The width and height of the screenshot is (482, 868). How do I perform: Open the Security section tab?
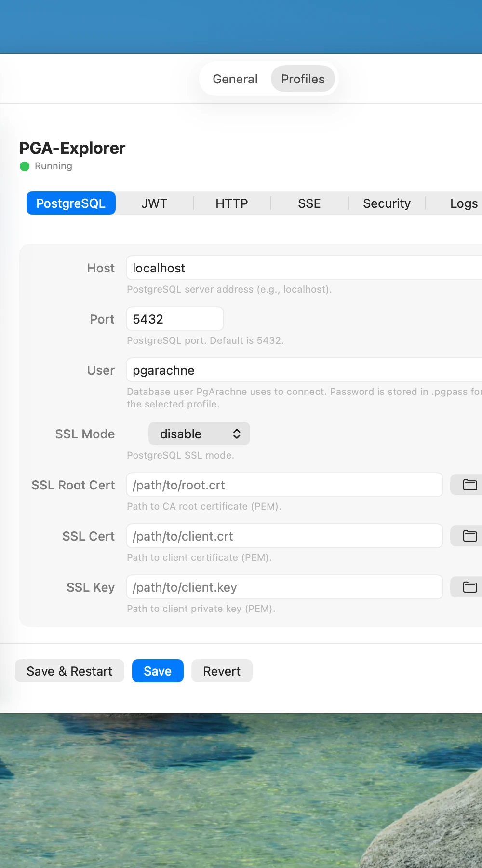tap(387, 203)
